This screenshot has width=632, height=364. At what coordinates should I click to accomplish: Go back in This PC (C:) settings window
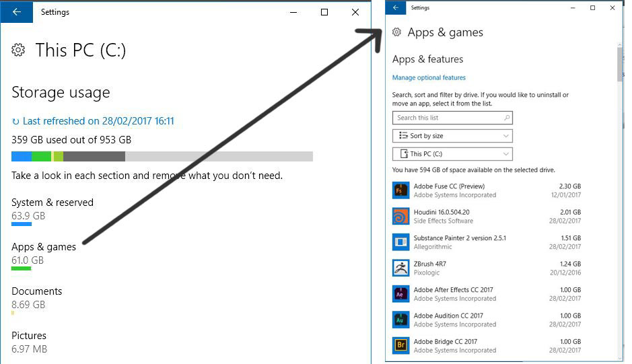click(17, 12)
